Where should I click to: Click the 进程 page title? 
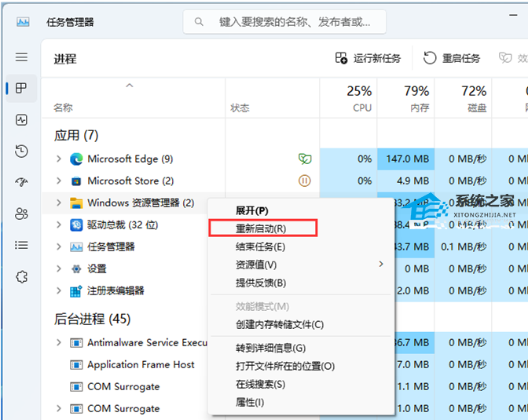[x=65, y=59]
